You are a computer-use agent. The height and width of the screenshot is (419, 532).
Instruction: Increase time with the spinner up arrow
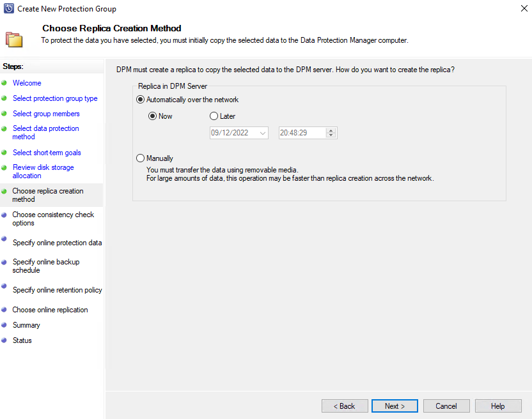(331, 130)
